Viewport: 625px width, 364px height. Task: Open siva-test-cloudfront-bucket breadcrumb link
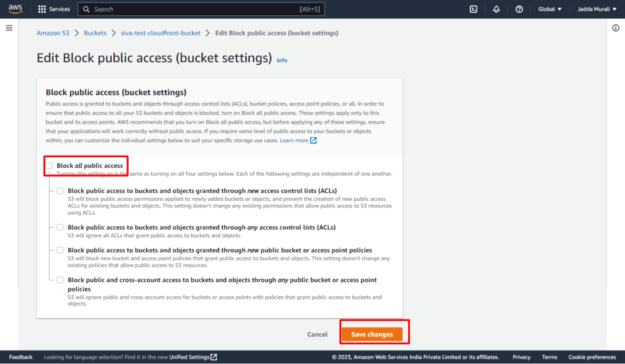tap(161, 33)
